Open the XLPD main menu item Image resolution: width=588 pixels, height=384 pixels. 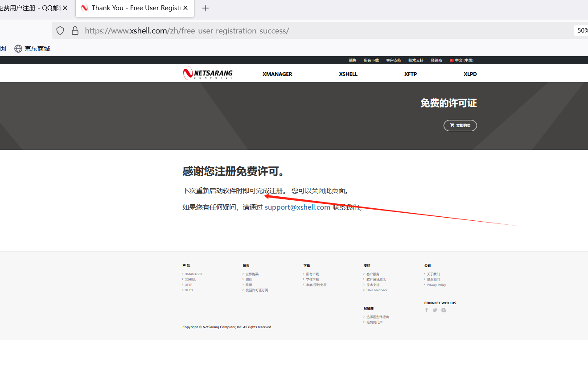470,74
